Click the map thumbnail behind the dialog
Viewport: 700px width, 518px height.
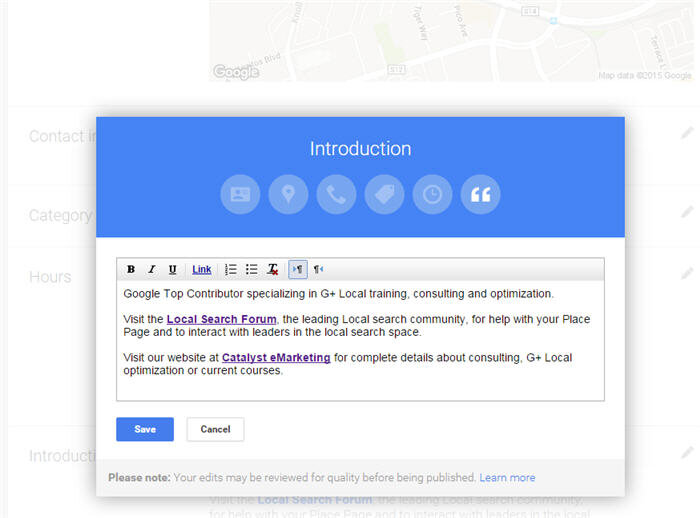[451, 41]
